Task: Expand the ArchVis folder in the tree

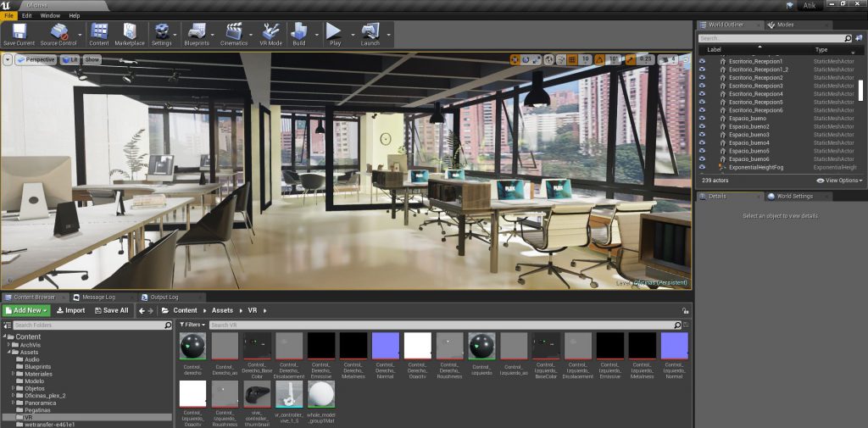Action: [x=9, y=345]
